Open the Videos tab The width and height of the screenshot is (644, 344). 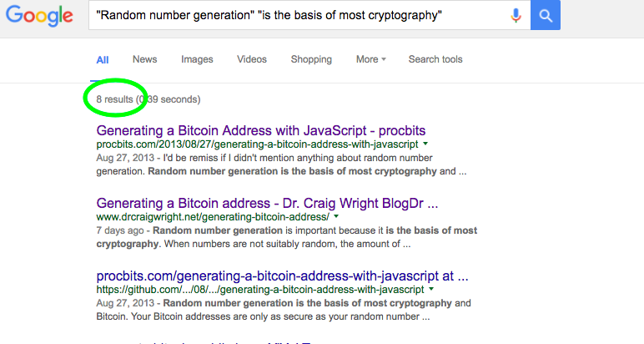252,59
